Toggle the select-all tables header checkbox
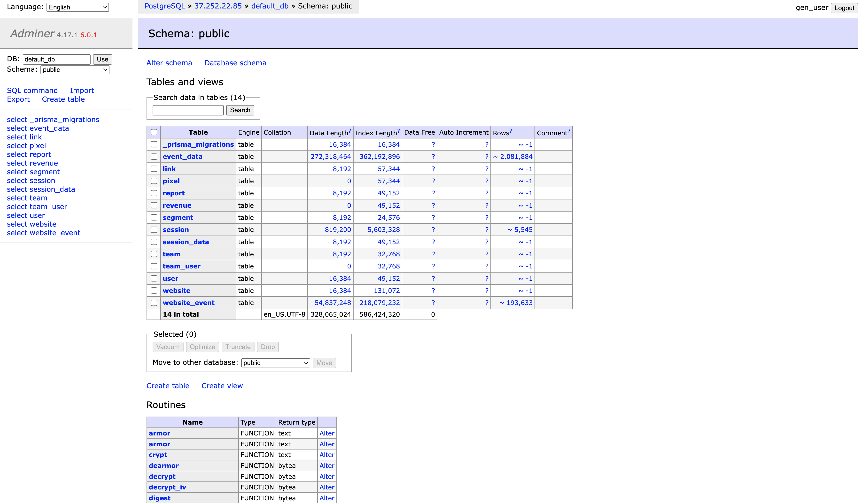 point(154,132)
